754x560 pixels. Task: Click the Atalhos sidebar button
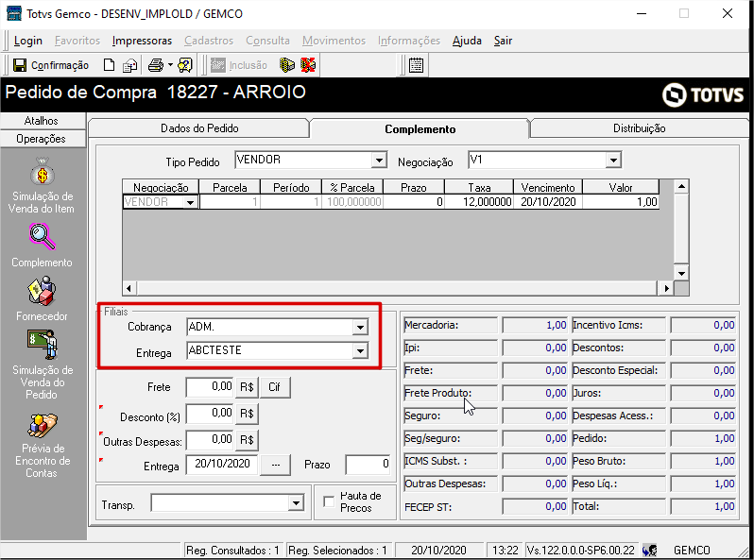tap(43, 121)
